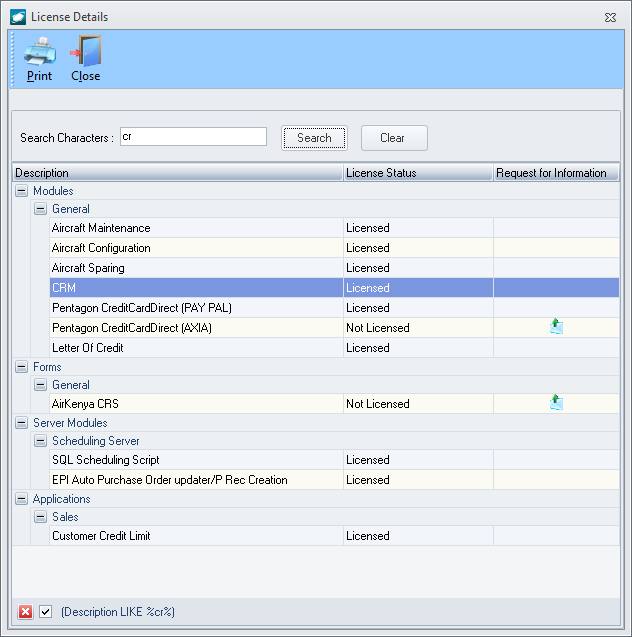Sort by License Status column header
The image size is (632, 637).
click(x=418, y=173)
